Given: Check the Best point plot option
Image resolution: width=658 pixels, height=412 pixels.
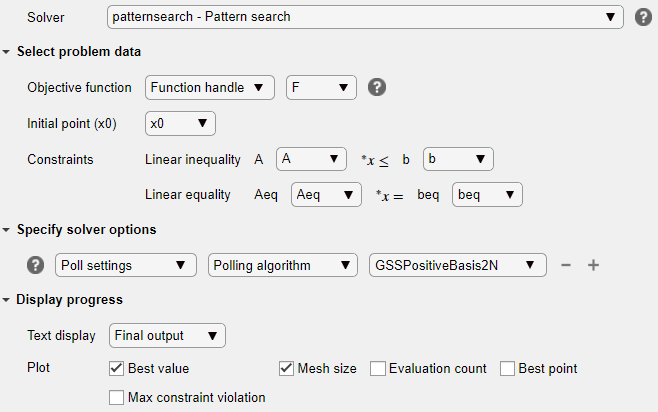Looking at the screenshot, I should (x=507, y=368).
